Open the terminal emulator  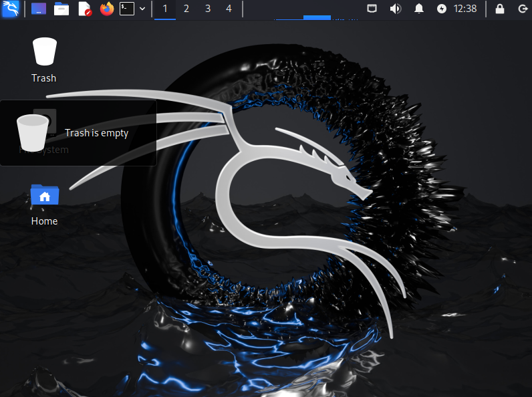[x=127, y=9]
